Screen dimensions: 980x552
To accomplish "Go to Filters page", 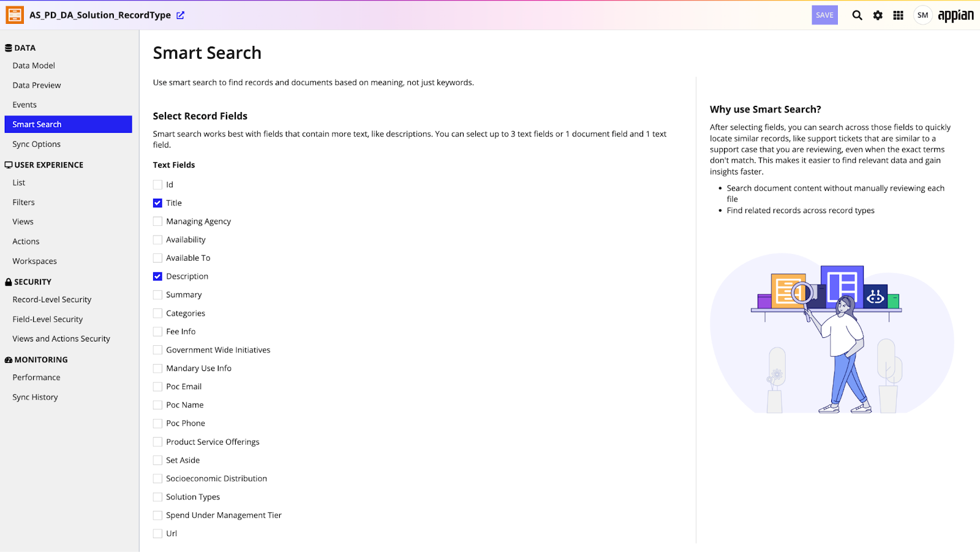I will tap(23, 202).
